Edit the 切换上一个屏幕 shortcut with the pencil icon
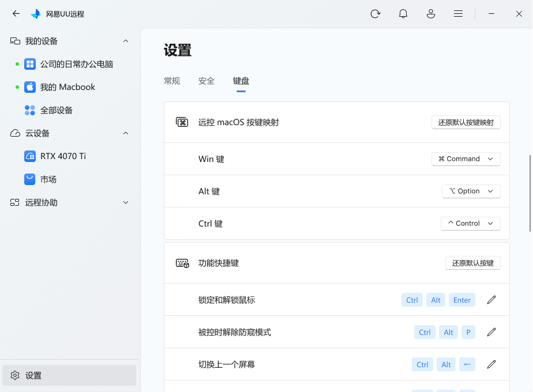 (491, 364)
